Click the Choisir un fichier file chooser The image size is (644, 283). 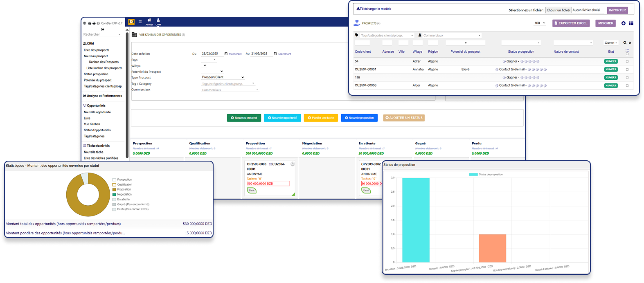click(558, 10)
